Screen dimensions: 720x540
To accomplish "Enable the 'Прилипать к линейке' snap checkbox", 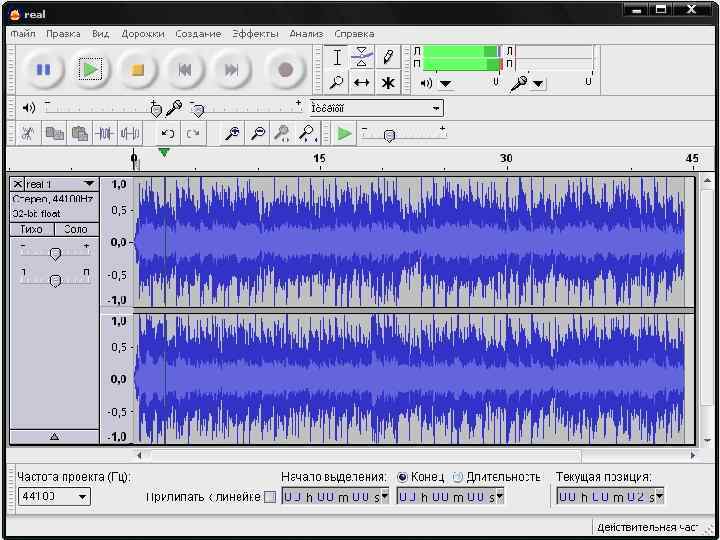I will 269,497.
